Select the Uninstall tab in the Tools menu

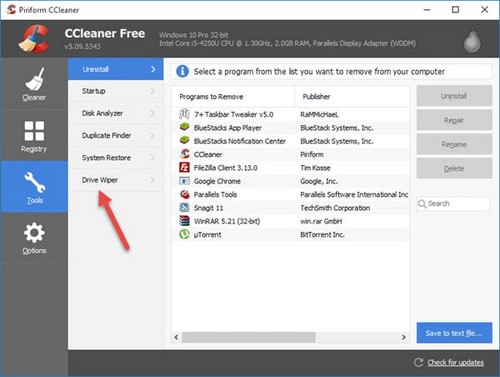[116, 69]
